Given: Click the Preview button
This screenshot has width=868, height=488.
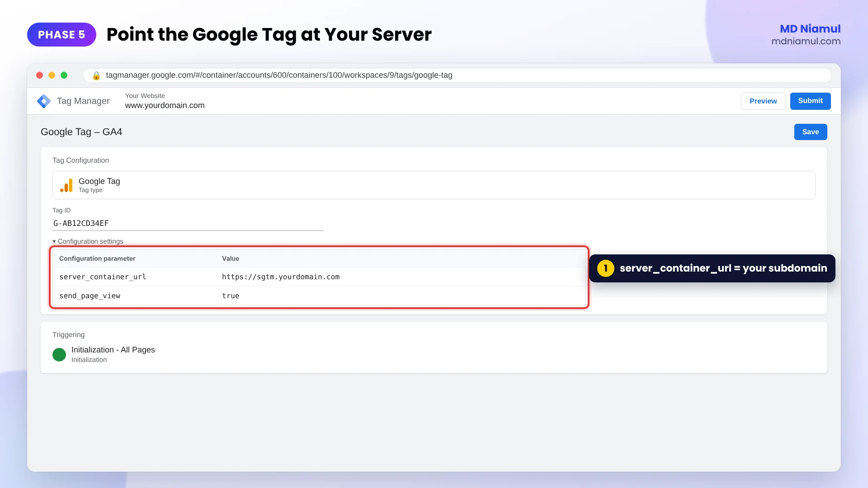Looking at the screenshot, I should click(763, 101).
